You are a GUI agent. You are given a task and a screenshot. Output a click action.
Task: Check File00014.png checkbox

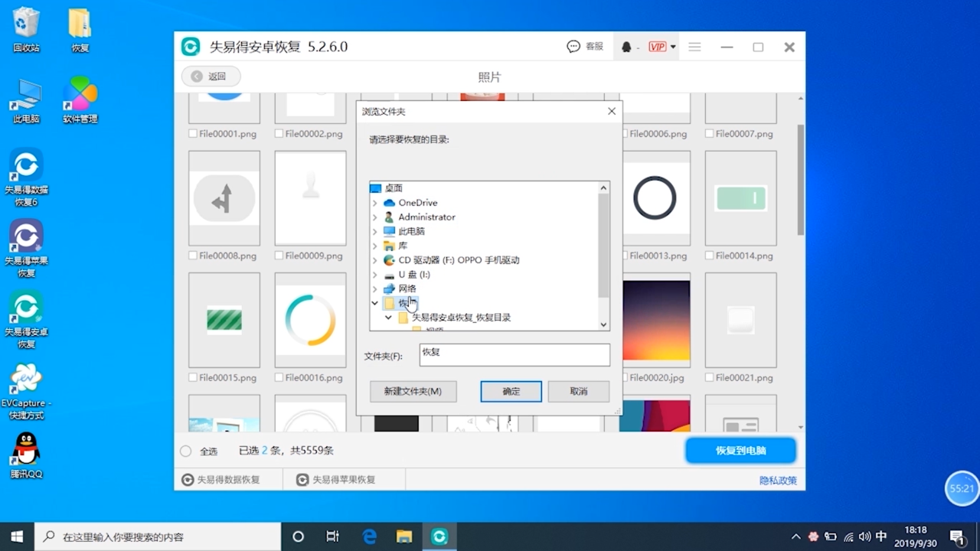(x=710, y=256)
